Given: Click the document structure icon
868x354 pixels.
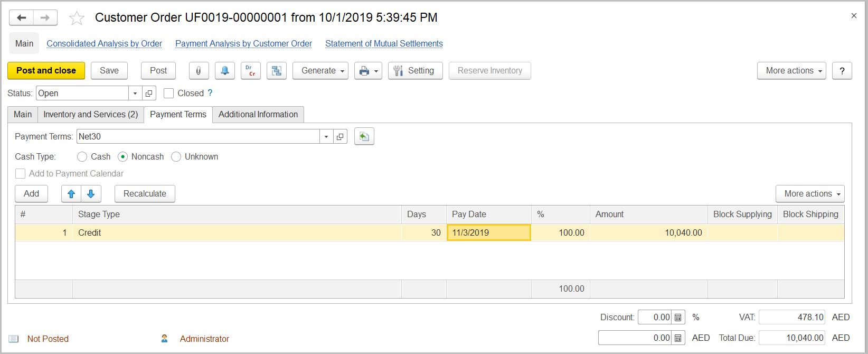Looking at the screenshot, I should [x=277, y=71].
